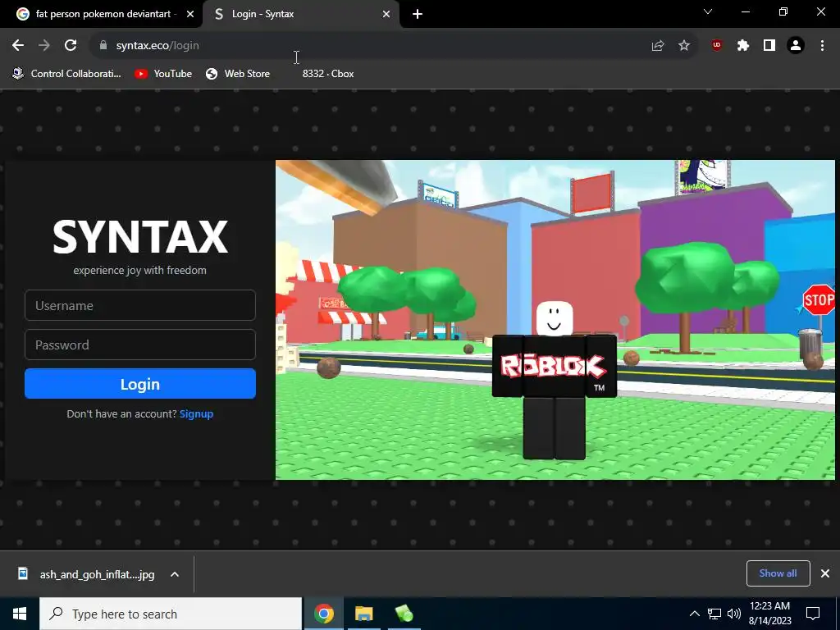Open a new tab with the plus button
The width and height of the screenshot is (840, 630).
coord(418,14)
